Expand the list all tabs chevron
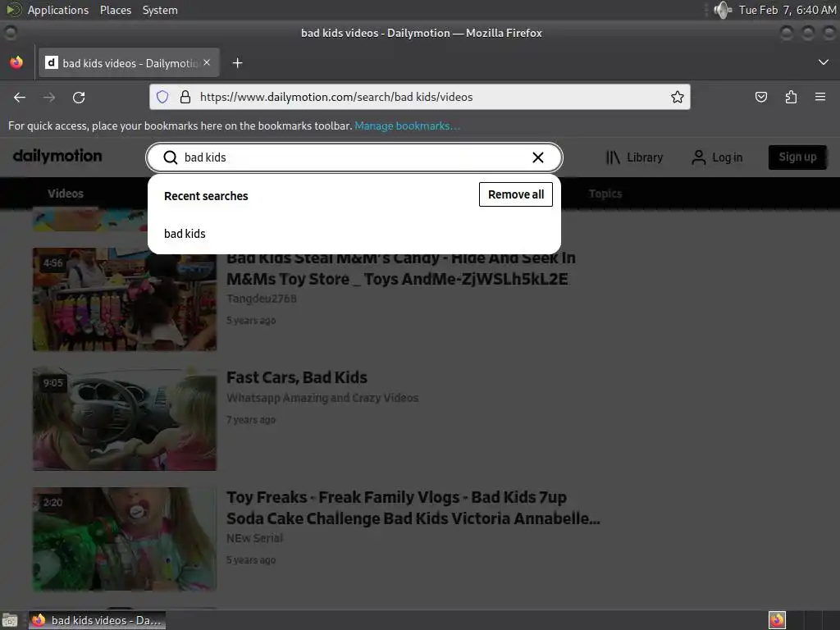 coord(824,62)
